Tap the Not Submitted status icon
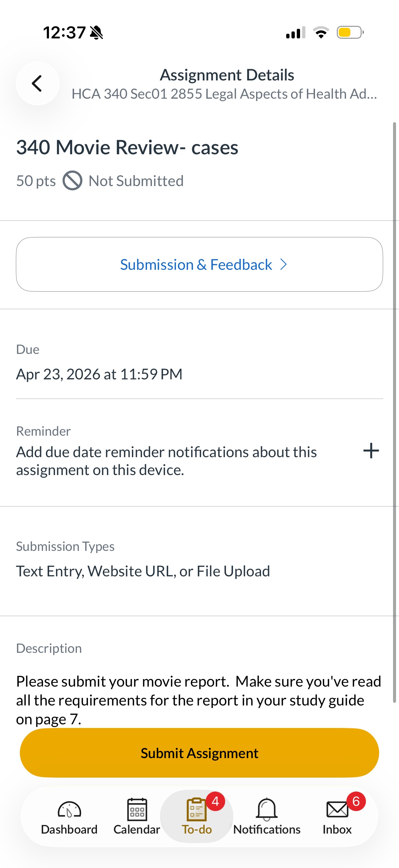The image size is (399, 868). click(x=72, y=181)
